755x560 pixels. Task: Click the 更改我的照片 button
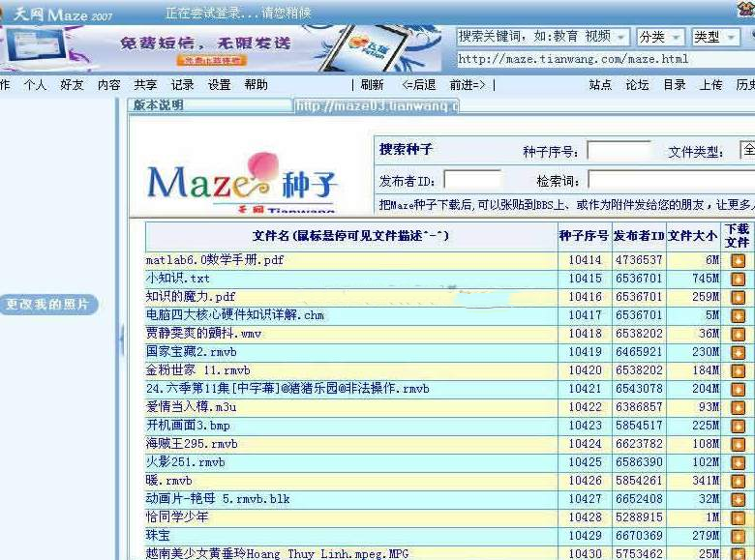[x=47, y=304]
